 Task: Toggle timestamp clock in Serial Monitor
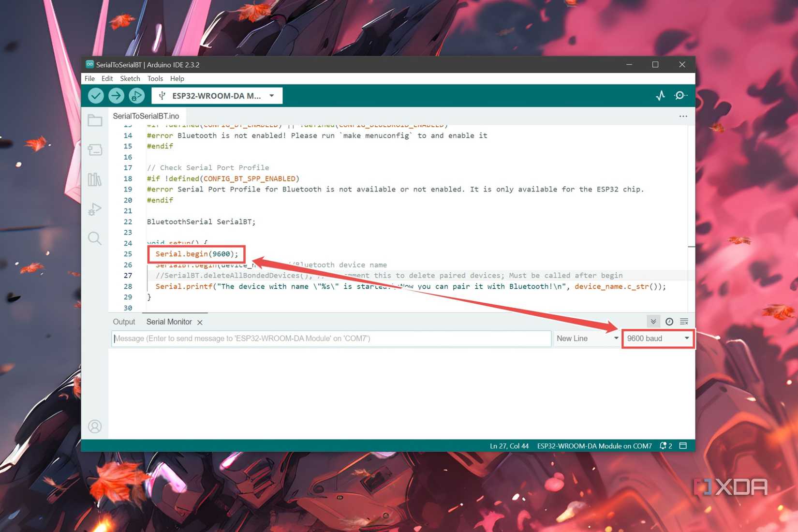pyautogui.click(x=669, y=322)
